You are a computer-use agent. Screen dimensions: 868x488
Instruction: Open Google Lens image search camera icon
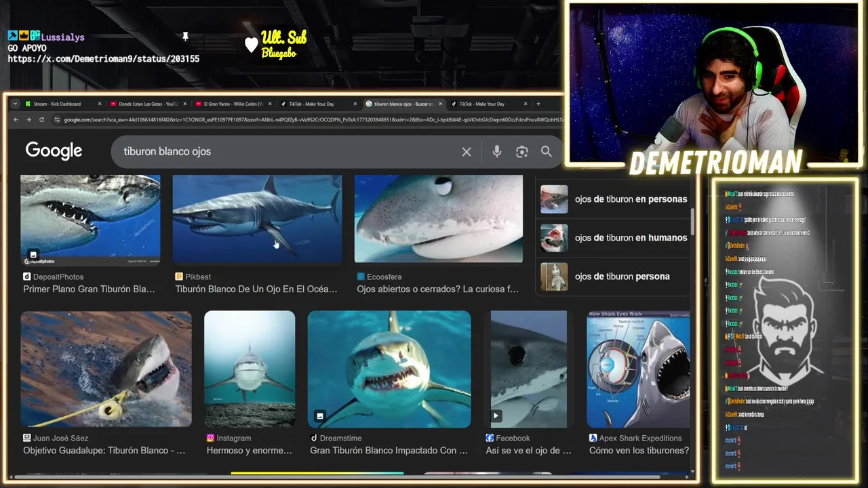click(x=521, y=152)
